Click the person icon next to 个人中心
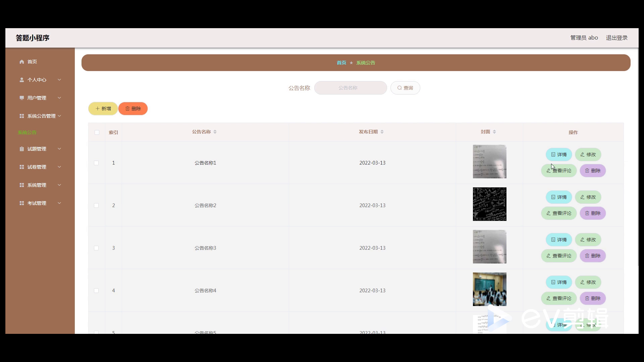644x362 pixels. pyautogui.click(x=22, y=80)
